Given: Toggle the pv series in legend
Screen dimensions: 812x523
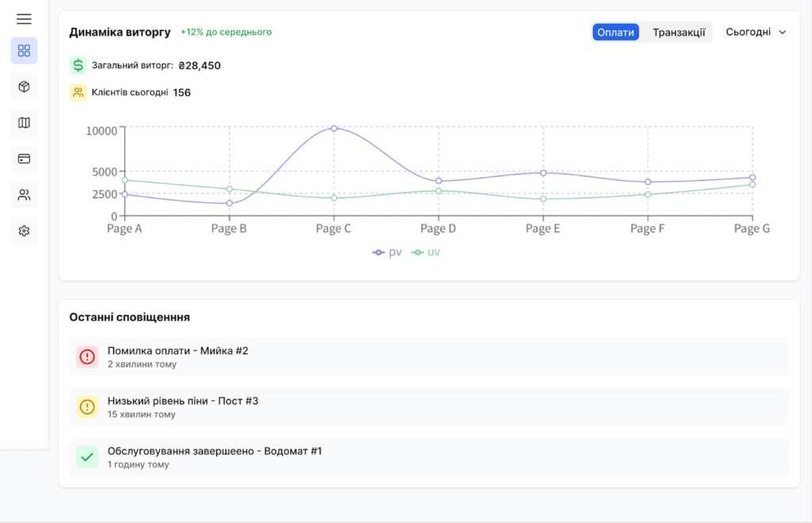Looking at the screenshot, I should 387,252.
